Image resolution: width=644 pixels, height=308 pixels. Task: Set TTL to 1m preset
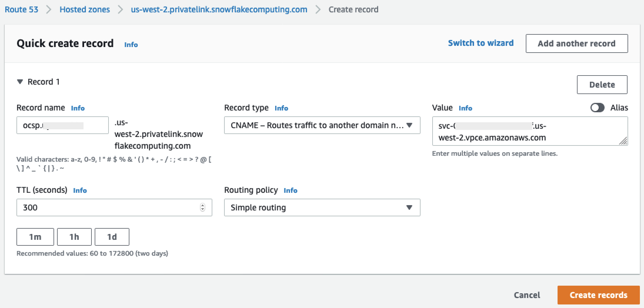(x=35, y=237)
